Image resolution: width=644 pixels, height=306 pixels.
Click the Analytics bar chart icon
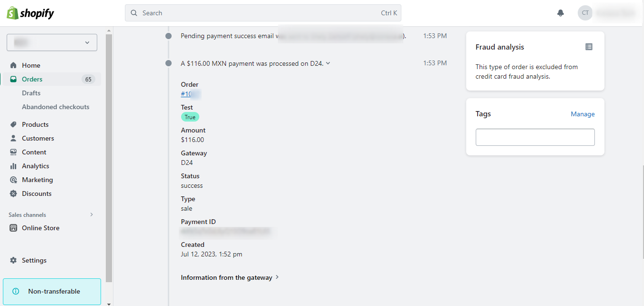pos(13,166)
